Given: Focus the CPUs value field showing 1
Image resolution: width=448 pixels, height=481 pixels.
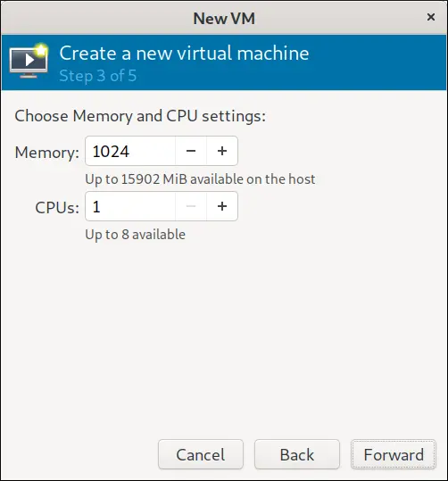Looking at the screenshot, I should (x=130, y=206).
